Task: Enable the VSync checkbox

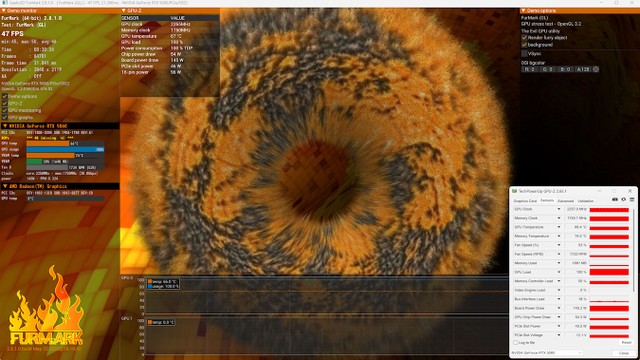Action: point(524,53)
